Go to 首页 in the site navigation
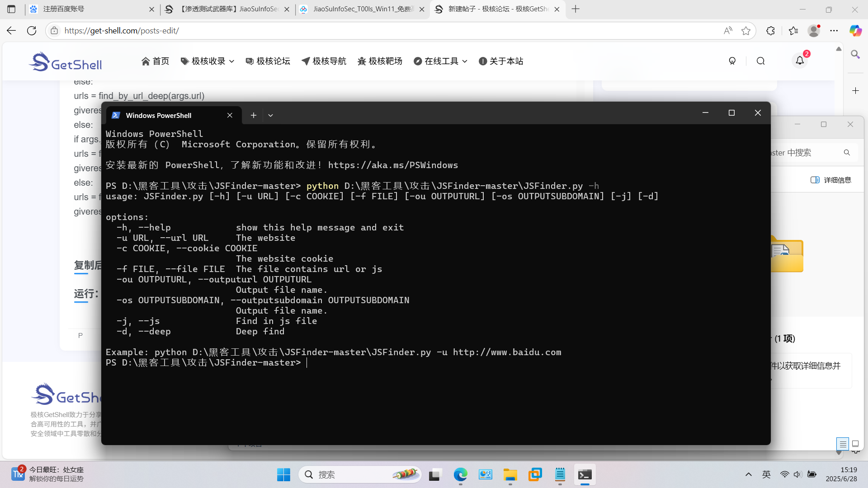Viewport: 868px width, 488px height. (155, 61)
